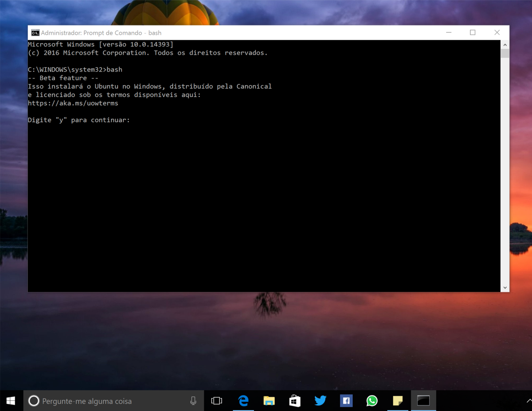Click the '(c) 2016 Microsoft Corporation' copyright line
Image resolution: width=532 pixels, height=411 pixels.
tap(148, 53)
